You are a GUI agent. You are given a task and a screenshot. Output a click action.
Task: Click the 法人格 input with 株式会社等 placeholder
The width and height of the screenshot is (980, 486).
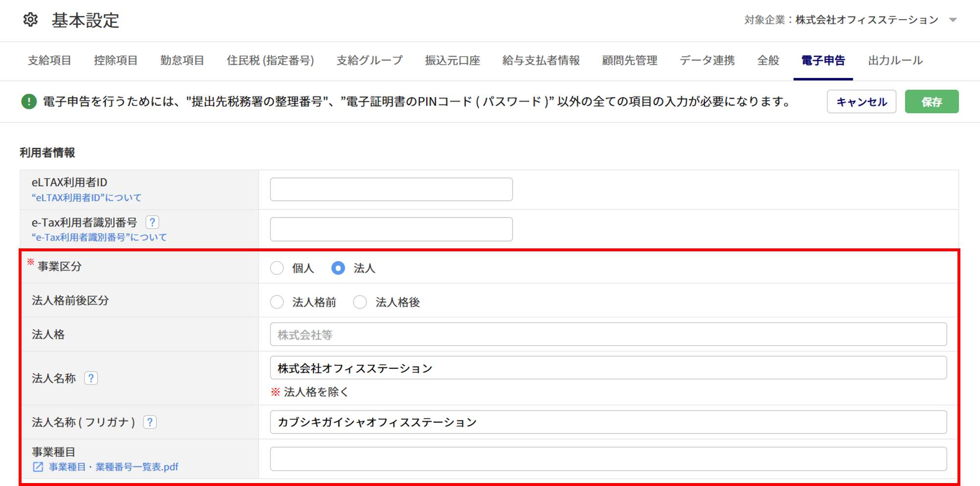[608, 334]
